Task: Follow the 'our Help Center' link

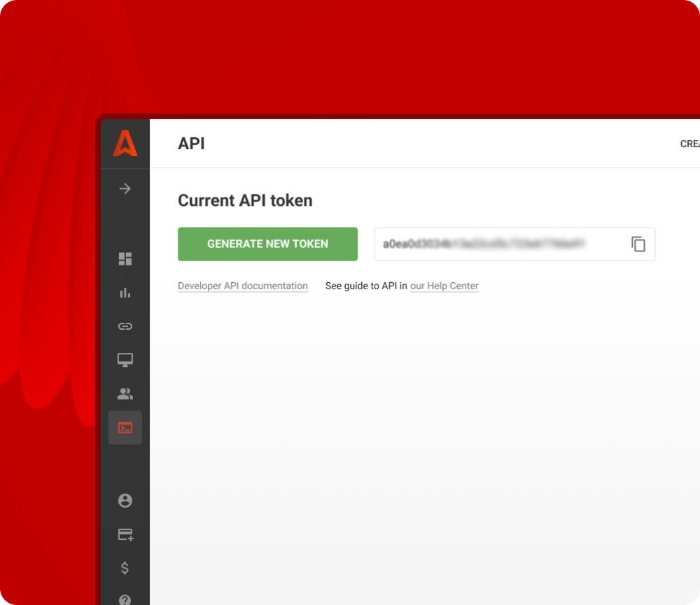Action: pyautogui.click(x=444, y=286)
